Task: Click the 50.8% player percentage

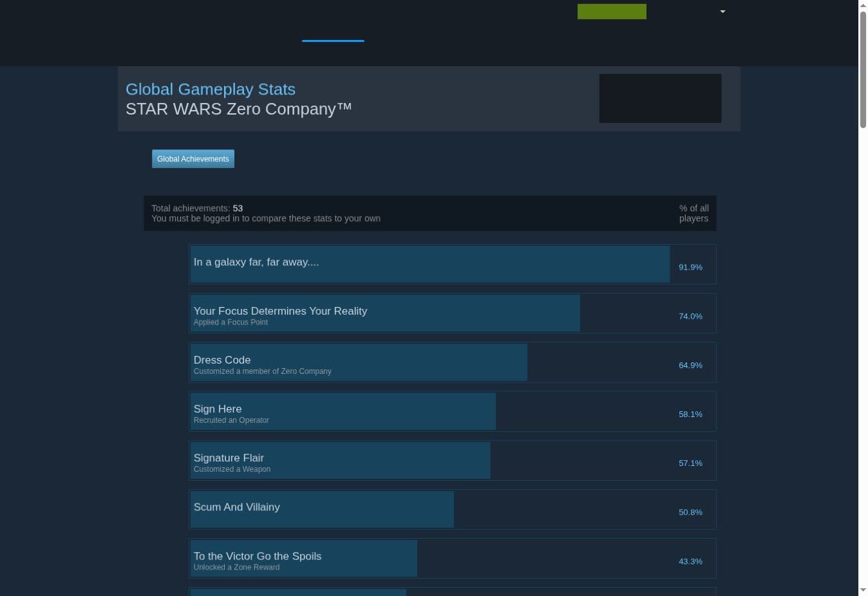Action: click(x=690, y=512)
